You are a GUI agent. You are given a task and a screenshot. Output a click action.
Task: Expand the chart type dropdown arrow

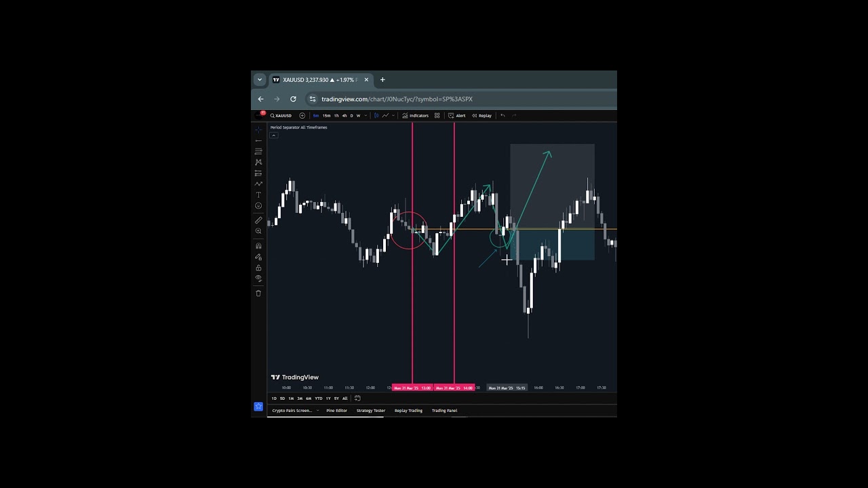coord(393,115)
